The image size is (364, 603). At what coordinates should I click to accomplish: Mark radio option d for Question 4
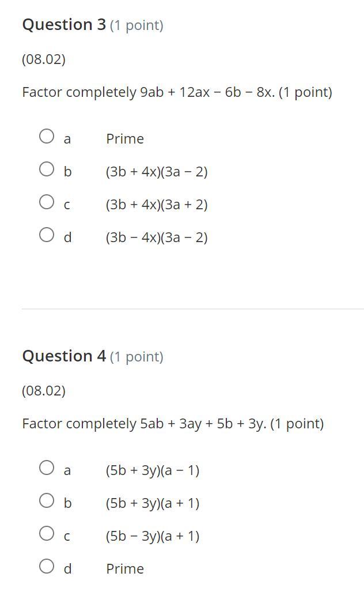click(x=47, y=566)
